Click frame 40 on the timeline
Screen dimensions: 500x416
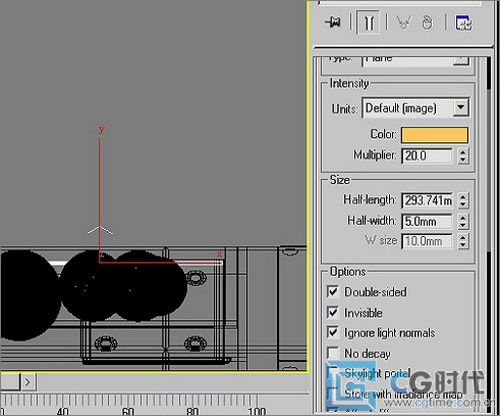63,411
